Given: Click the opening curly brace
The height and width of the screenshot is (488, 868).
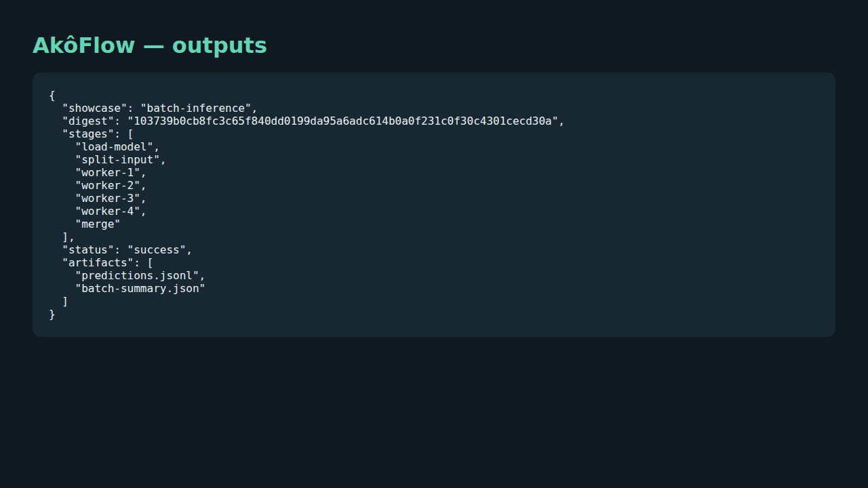Looking at the screenshot, I should coord(52,96).
